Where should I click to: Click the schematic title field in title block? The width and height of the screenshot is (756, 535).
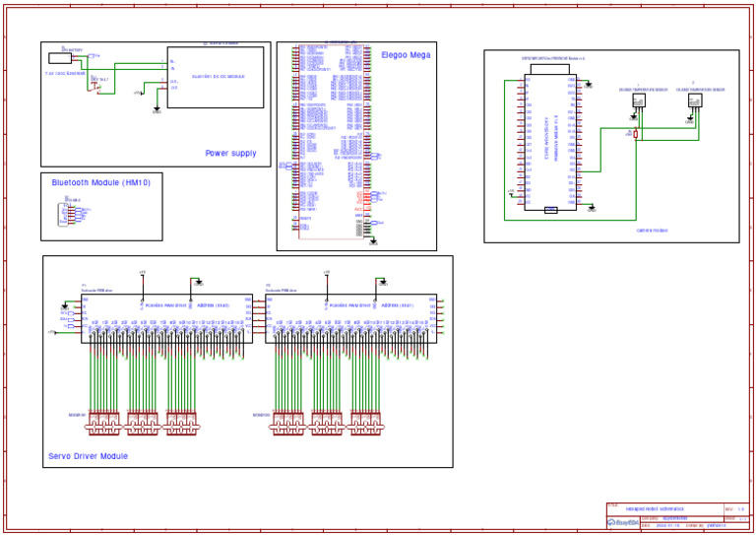[x=655, y=509]
